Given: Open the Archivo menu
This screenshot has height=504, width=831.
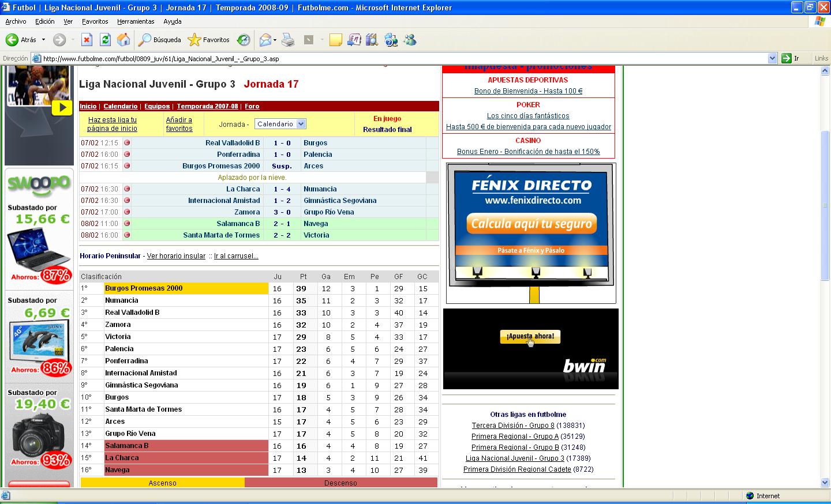Looking at the screenshot, I should coord(16,21).
